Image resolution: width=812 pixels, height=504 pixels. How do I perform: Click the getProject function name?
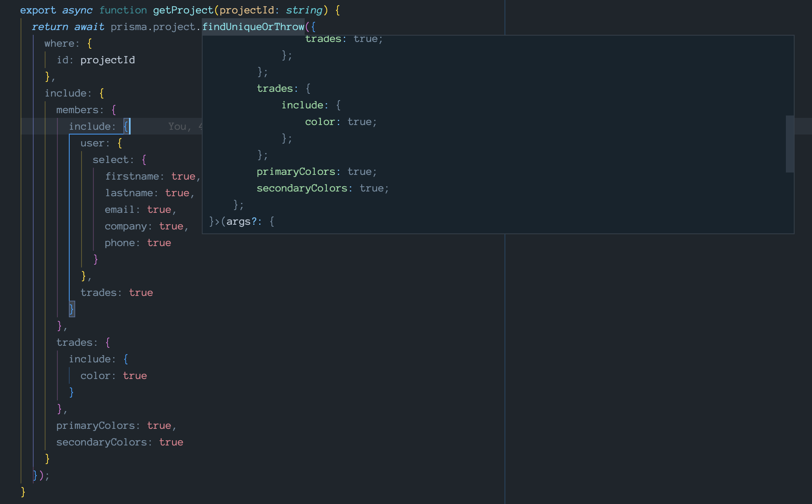click(x=183, y=10)
